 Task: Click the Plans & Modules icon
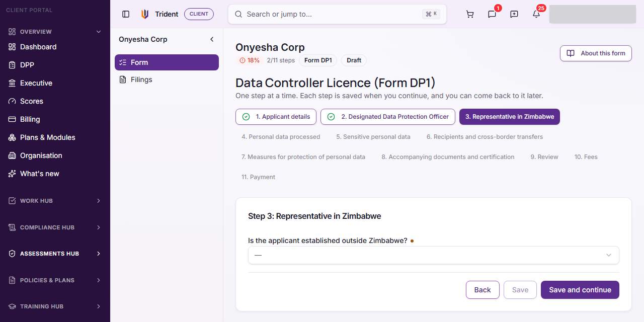12,137
